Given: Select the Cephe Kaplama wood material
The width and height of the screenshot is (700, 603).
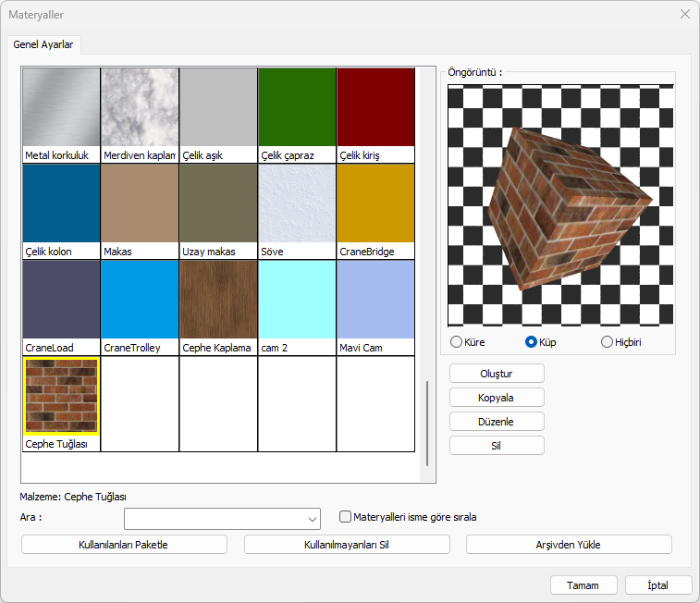Looking at the screenshot, I should point(218,300).
